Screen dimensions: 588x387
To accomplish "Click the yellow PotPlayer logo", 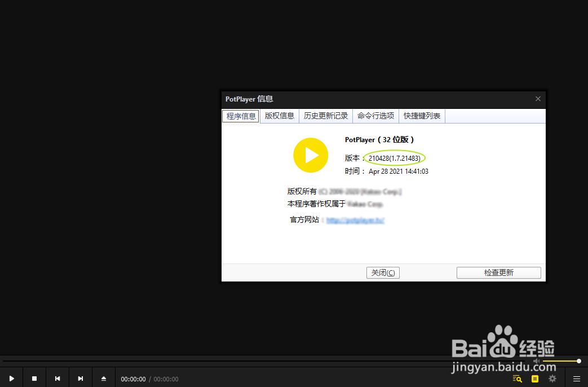I will (x=311, y=155).
